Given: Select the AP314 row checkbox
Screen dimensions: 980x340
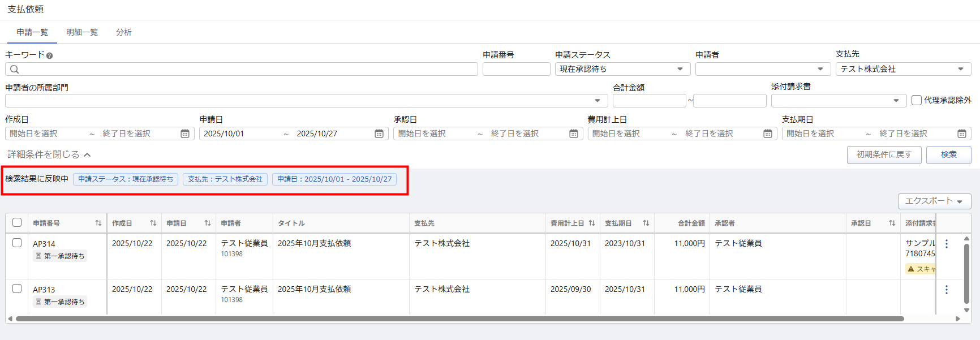Looking at the screenshot, I should 17,243.
